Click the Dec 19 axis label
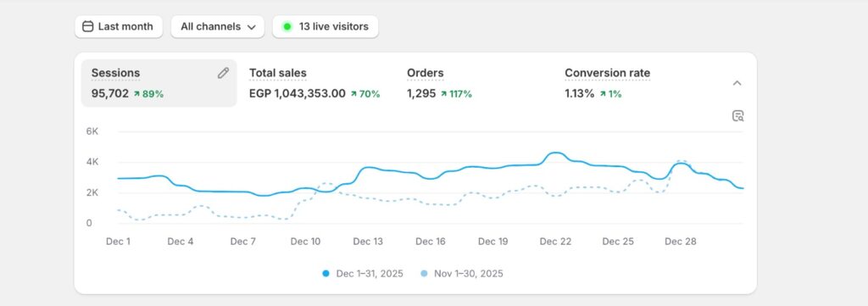This screenshot has width=868, height=306. 493,242
